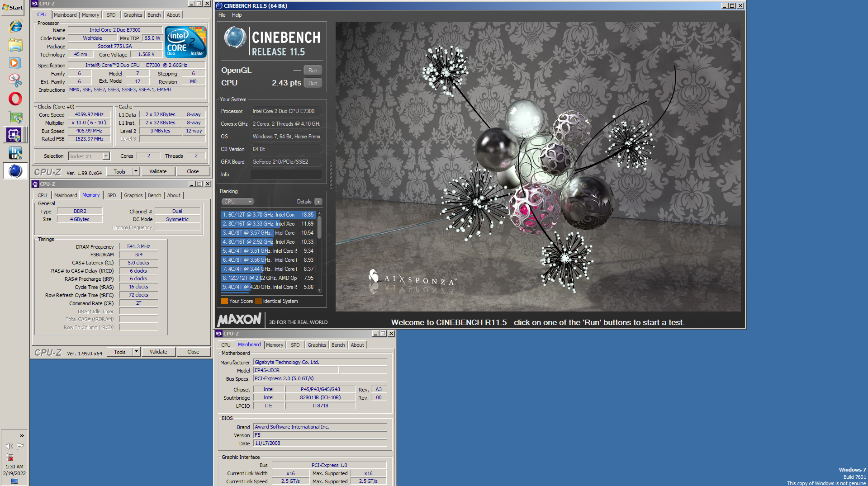Open the Socket #1 selection combo box

click(x=89, y=156)
